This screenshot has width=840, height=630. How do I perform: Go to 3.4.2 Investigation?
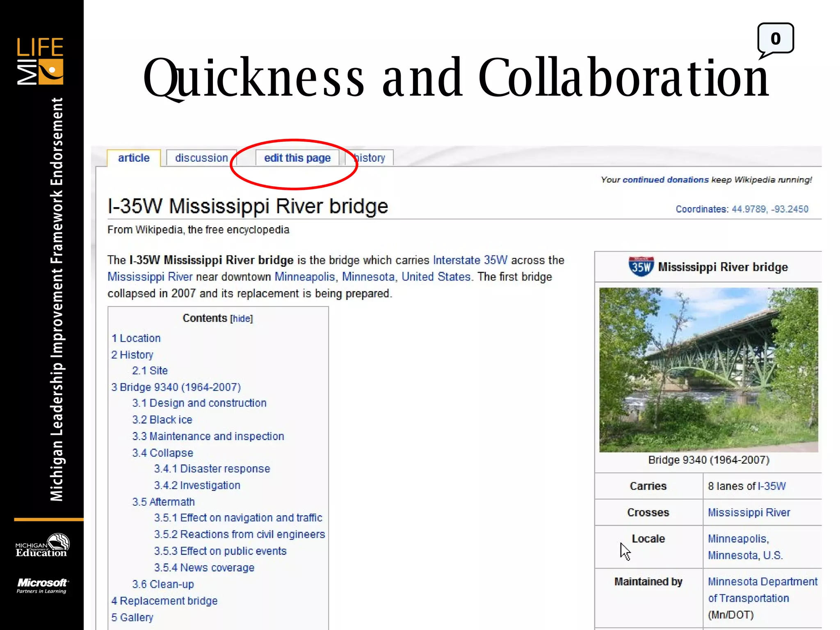pyautogui.click(x=197, y=486)
